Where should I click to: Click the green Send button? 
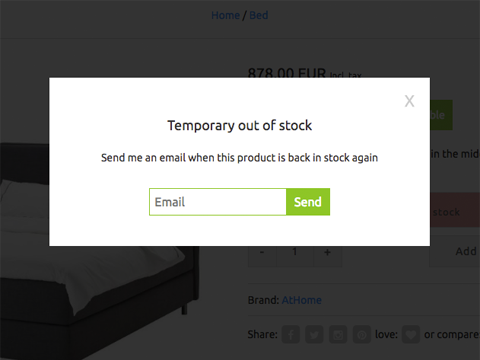click(308, 202)
